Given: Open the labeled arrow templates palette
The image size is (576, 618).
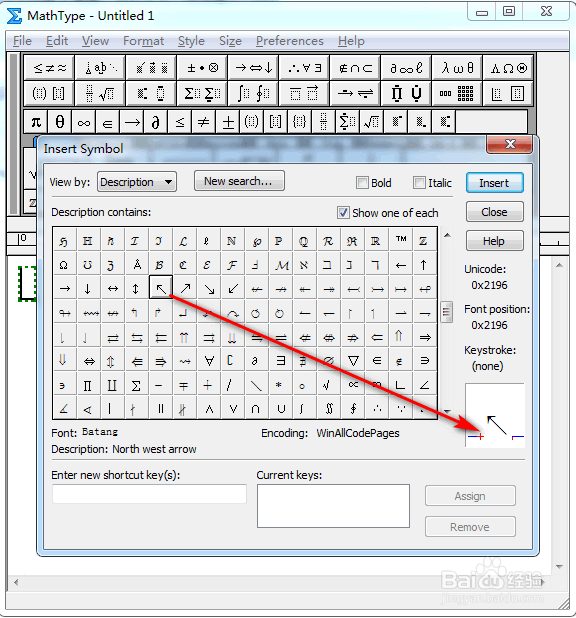Looking at the screenshot, I should (355, 93).
